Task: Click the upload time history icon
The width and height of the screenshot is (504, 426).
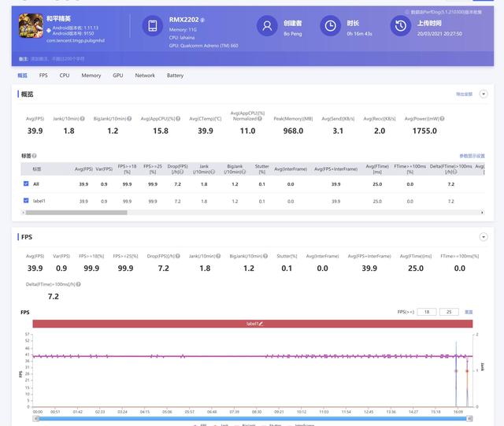Action: [401, 26]
